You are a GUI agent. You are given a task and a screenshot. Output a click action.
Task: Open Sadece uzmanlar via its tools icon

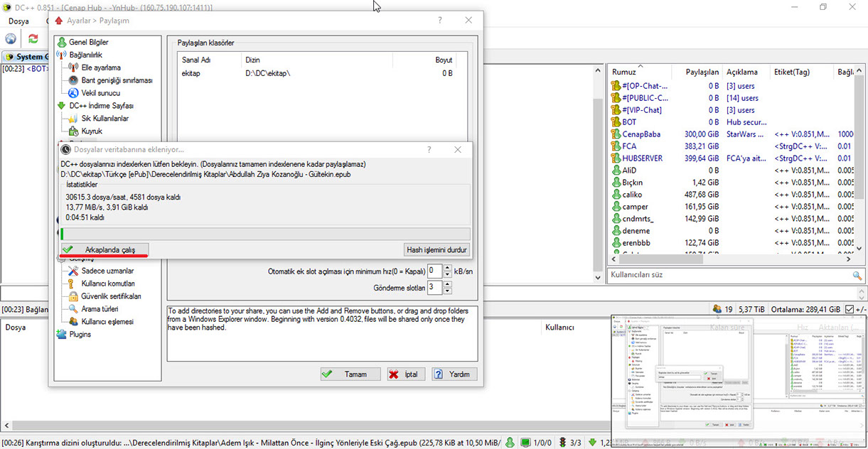[73, 271]
